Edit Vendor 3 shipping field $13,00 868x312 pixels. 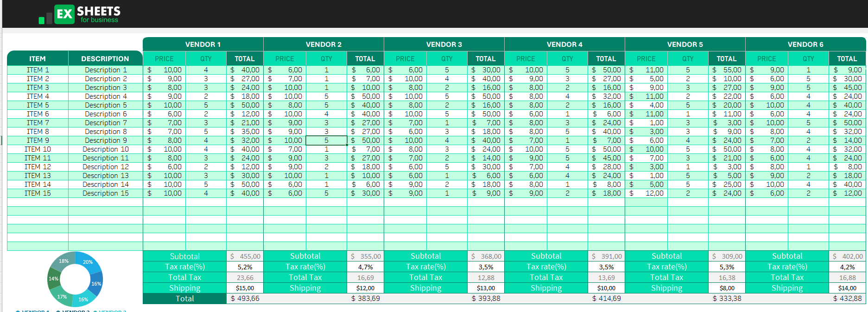tap(486, 288)
